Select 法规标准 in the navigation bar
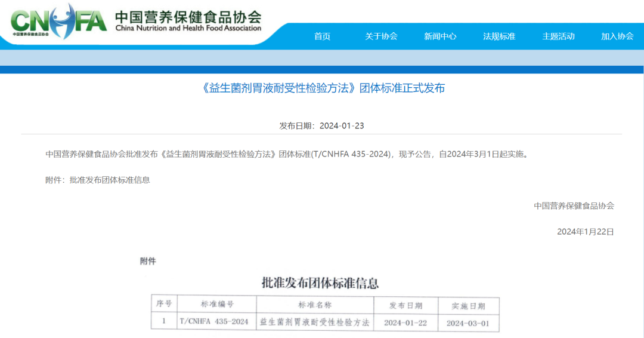 [499, 36]
